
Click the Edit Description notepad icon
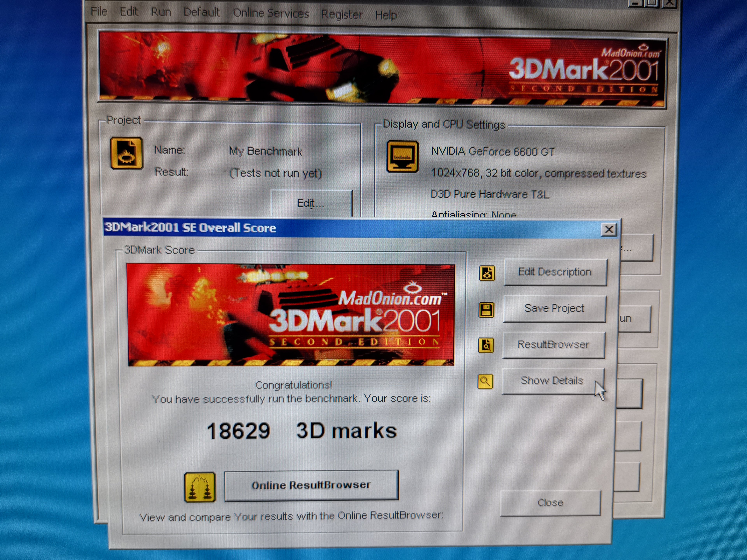click(487, 273)
